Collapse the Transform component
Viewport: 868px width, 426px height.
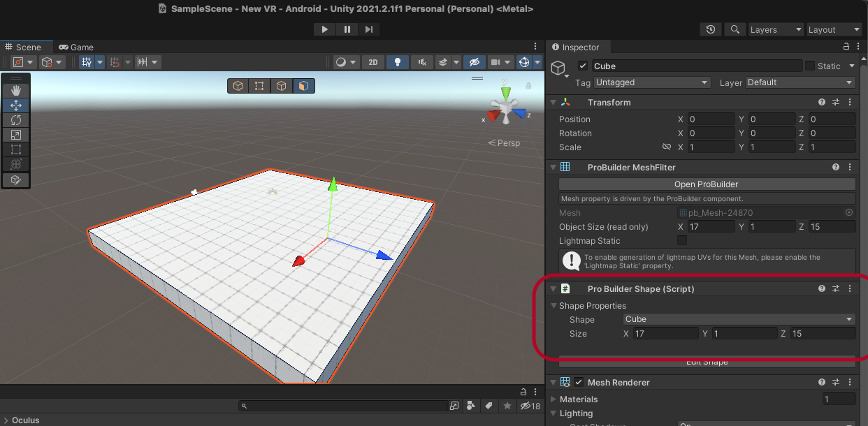[x=553, y=102]
